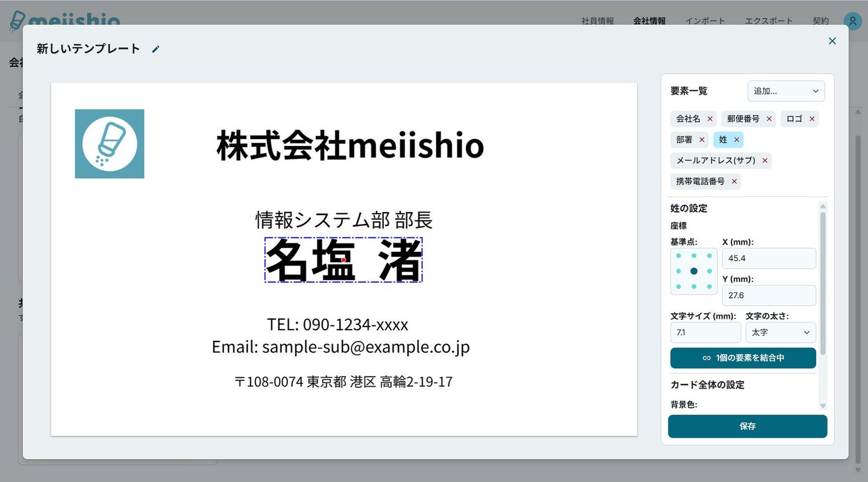Click the X (mm) input field

[x=769, y=258]
